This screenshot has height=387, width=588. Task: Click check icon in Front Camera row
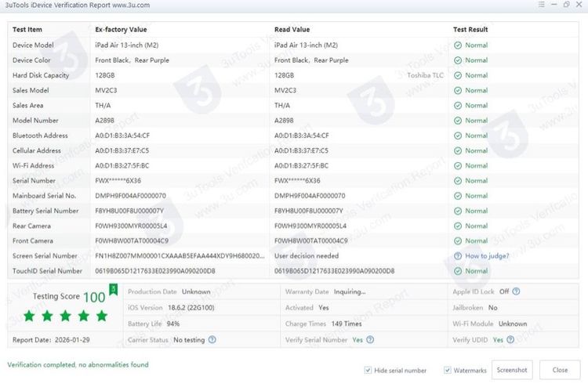(458, 241)
